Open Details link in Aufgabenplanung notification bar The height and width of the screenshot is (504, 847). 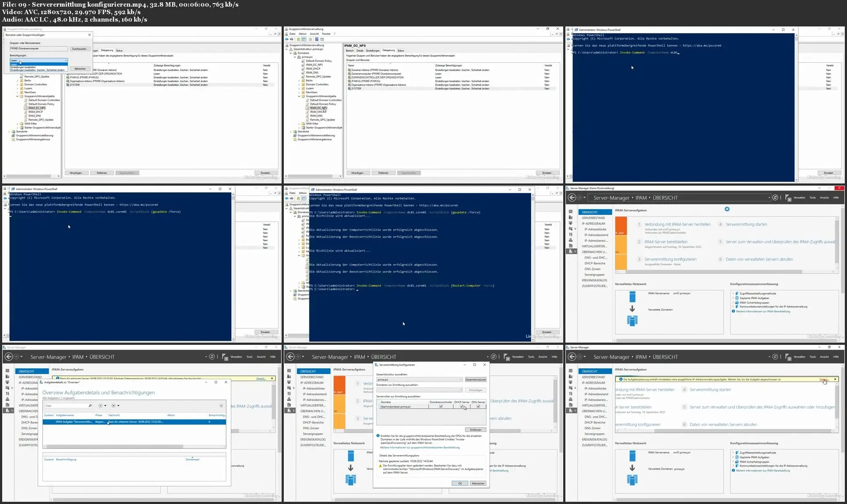(824, 379)
